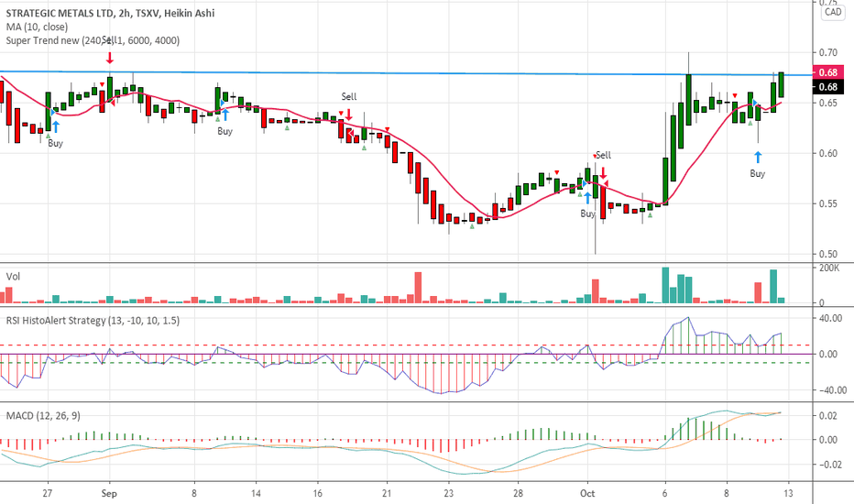Click the 0.02 MACD axis label
This screenshot has height=504, width=854.
(x=827, y=416)
